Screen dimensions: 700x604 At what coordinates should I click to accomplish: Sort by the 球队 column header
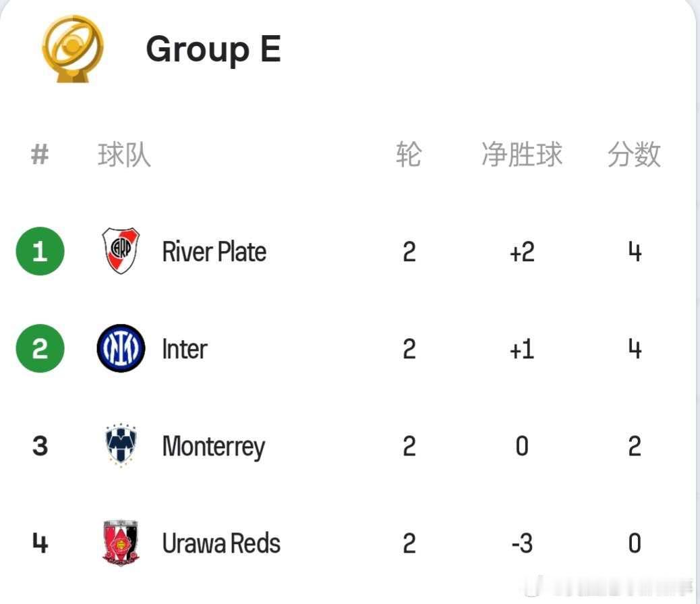[124, 155]
